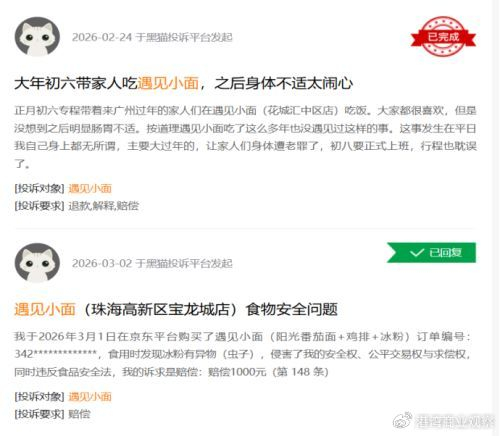The height and width of the screenshot is (436, 500).
Task: Click the 赔偿 demand under second complaint
Action: [79, 414]
